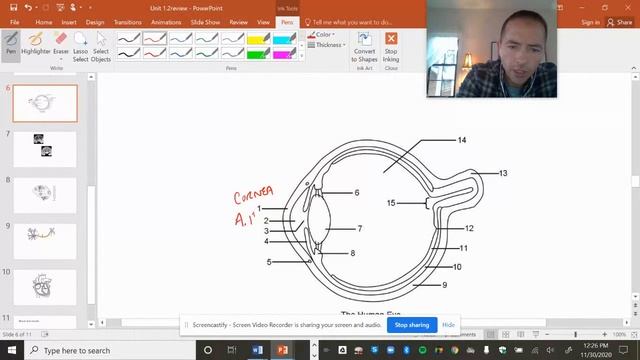
Task: Start the slide show from the status bar
Action: [x=536, y=334]
